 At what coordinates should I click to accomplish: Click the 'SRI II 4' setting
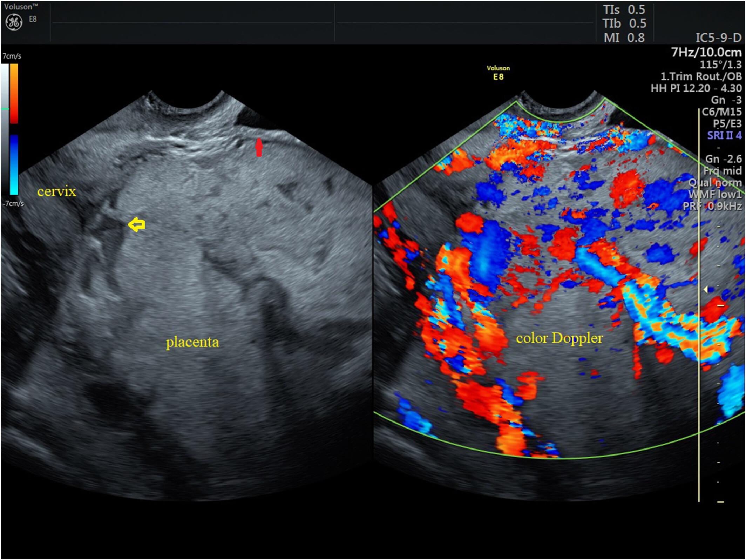pos(725,135)
